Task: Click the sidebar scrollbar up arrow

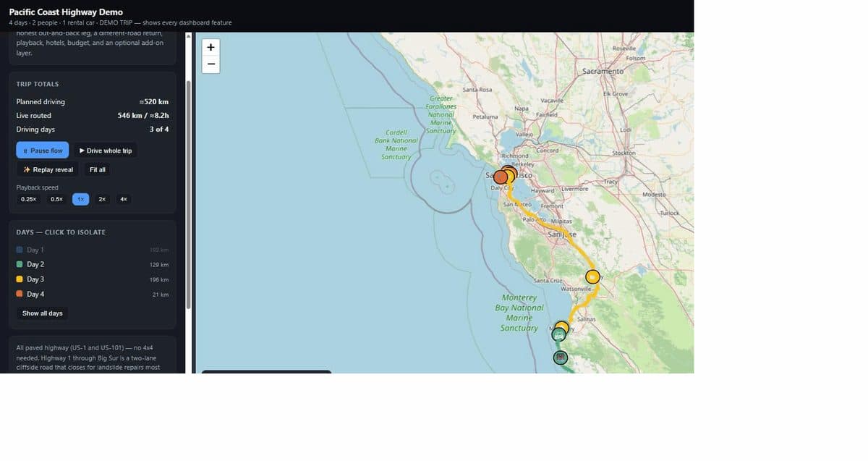Action: [x=190, y=35]
